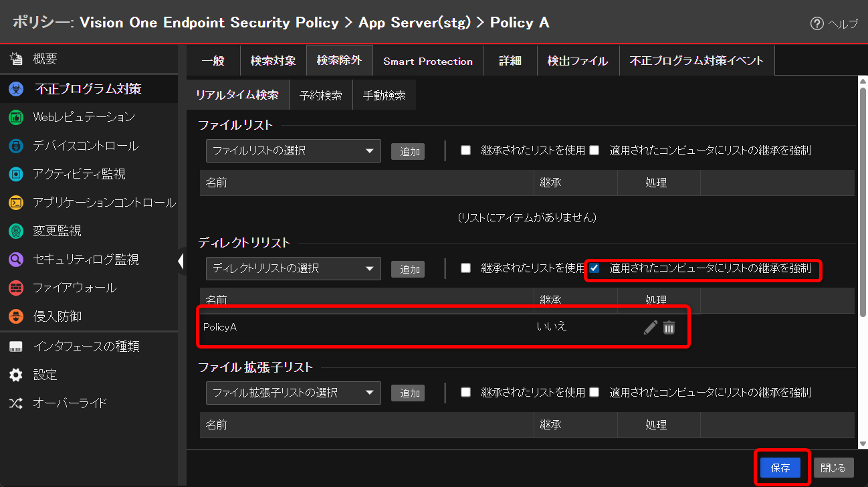Image resolution: width=868 pixels, height=487 pixels.
Task: Click the PolicyA row name
Action: coord(220,327)
